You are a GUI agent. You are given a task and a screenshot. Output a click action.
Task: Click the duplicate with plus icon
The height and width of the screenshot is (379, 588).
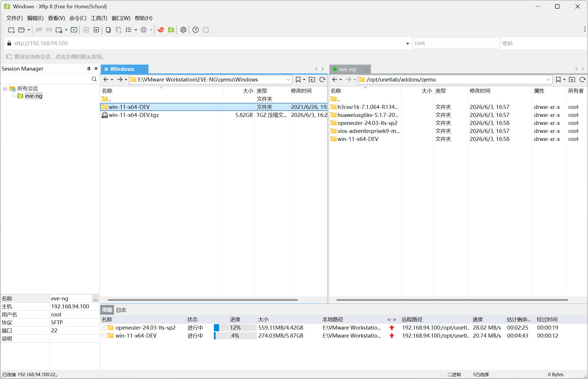119,30
